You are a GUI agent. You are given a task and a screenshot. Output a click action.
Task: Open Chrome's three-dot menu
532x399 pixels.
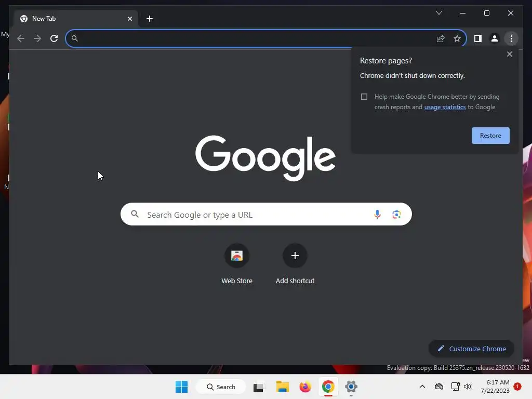pyautogui.click(x=511, y=38)
